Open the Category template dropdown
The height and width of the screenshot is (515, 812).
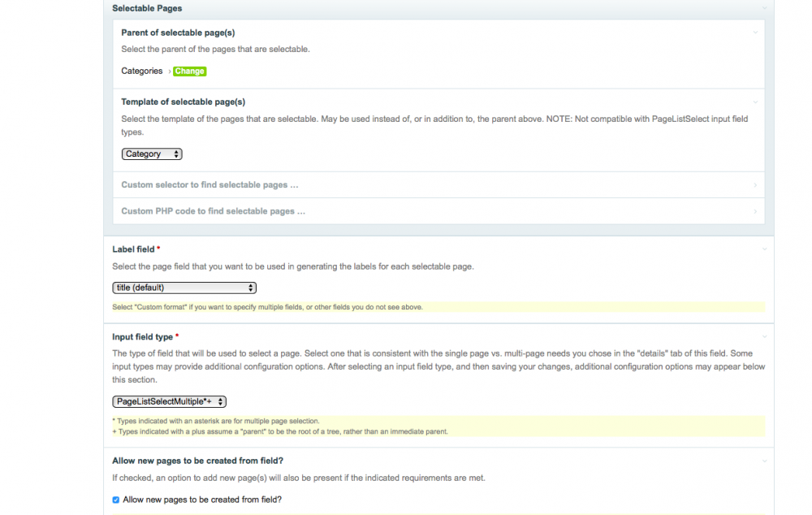(152, 154)
